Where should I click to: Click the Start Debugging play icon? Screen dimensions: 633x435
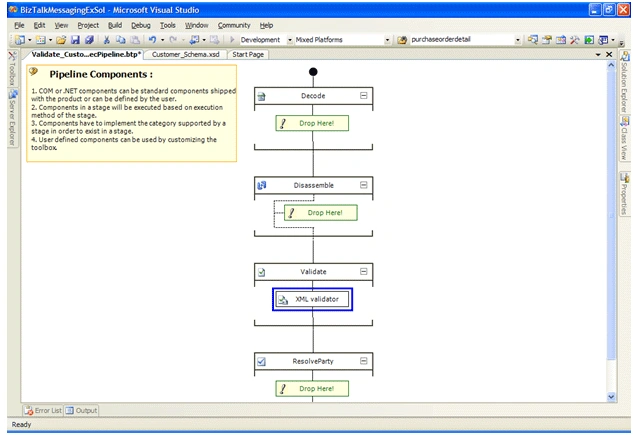[x=232, y=40]
